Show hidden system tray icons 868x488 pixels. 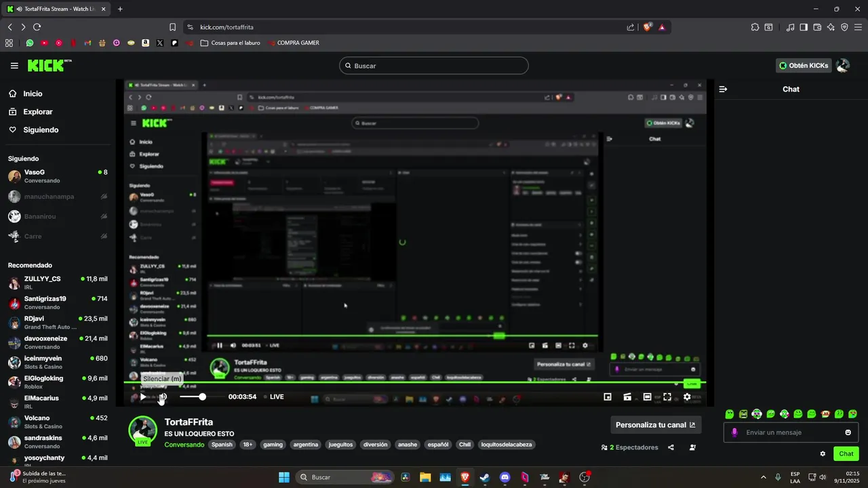click(763, 477)
